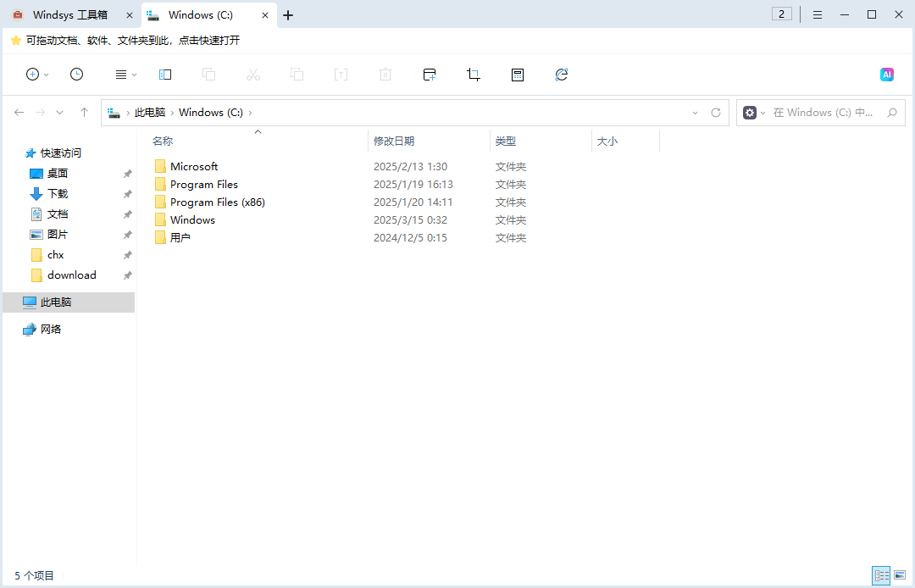Click the trash delete icon
915x588 pixels.
tap(385, 75)
